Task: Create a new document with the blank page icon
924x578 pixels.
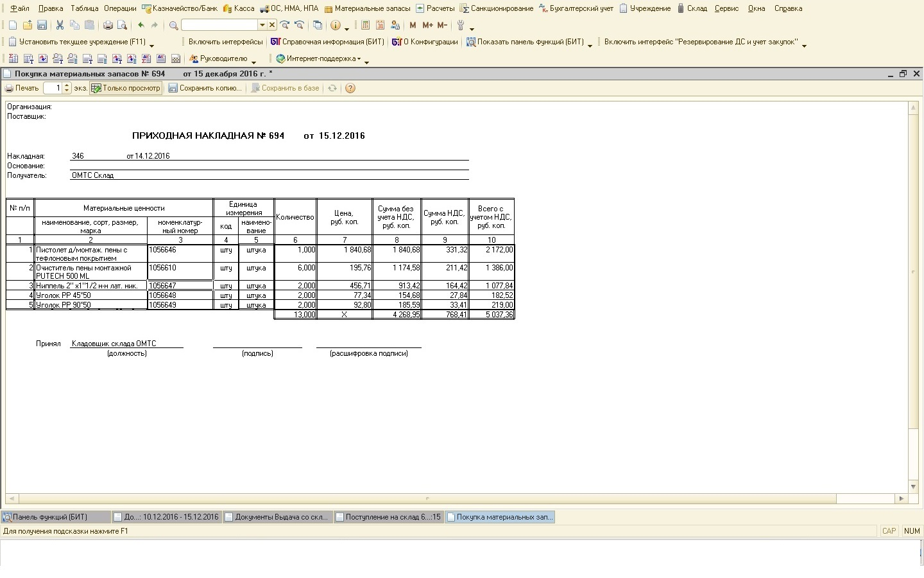Action: (13, 25)
